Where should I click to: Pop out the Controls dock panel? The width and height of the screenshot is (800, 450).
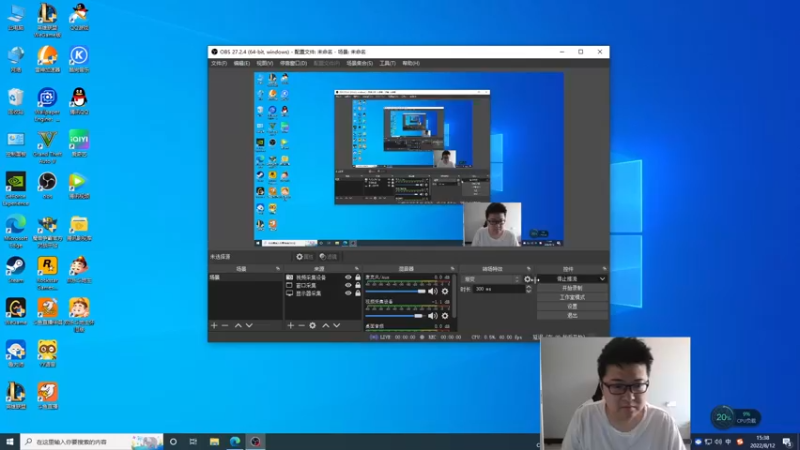(604, 269)
